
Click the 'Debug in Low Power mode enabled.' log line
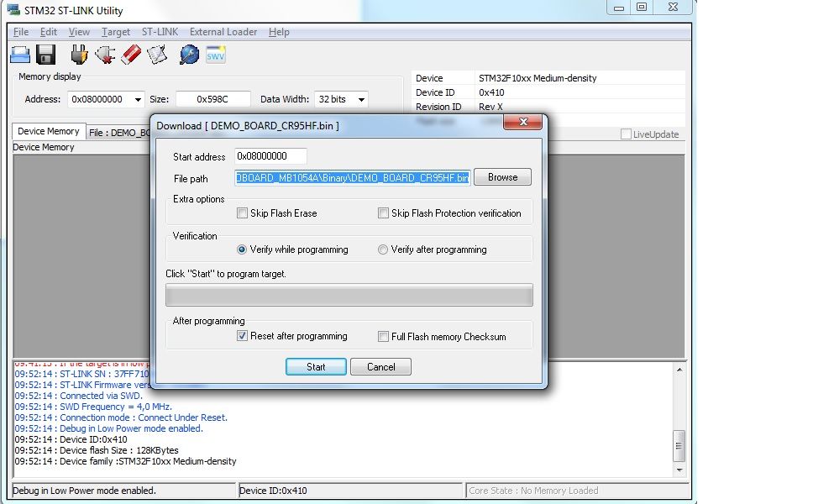click(x=109, y=428)
